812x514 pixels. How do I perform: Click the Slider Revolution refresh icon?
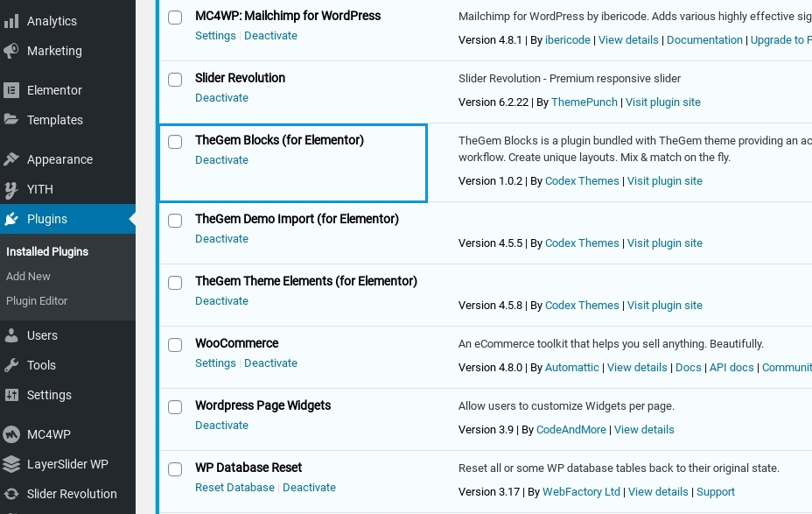[x=11, y=494]
